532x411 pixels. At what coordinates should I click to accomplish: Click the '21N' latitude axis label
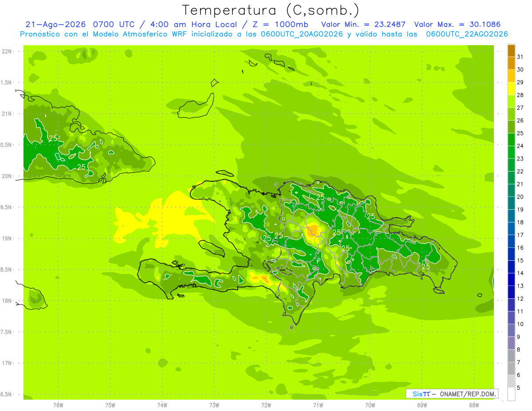pyautogui.click(x=7, y=114)
